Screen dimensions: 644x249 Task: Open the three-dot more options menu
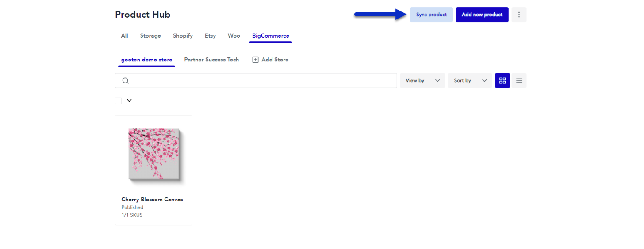[519, 15]
